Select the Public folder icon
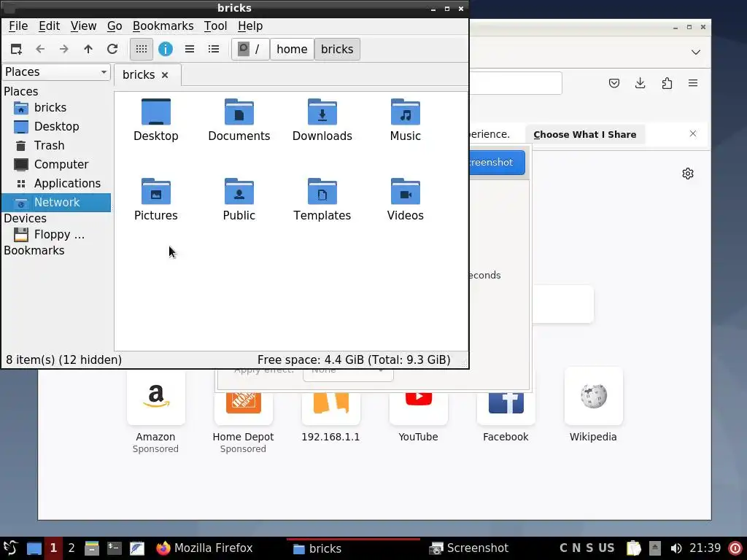 (239, 192)
